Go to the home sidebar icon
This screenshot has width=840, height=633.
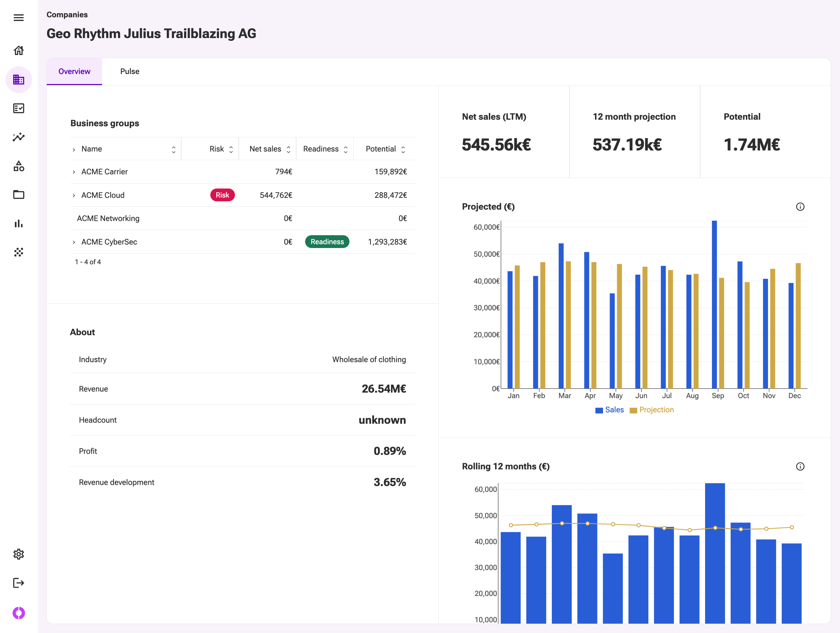19,51
